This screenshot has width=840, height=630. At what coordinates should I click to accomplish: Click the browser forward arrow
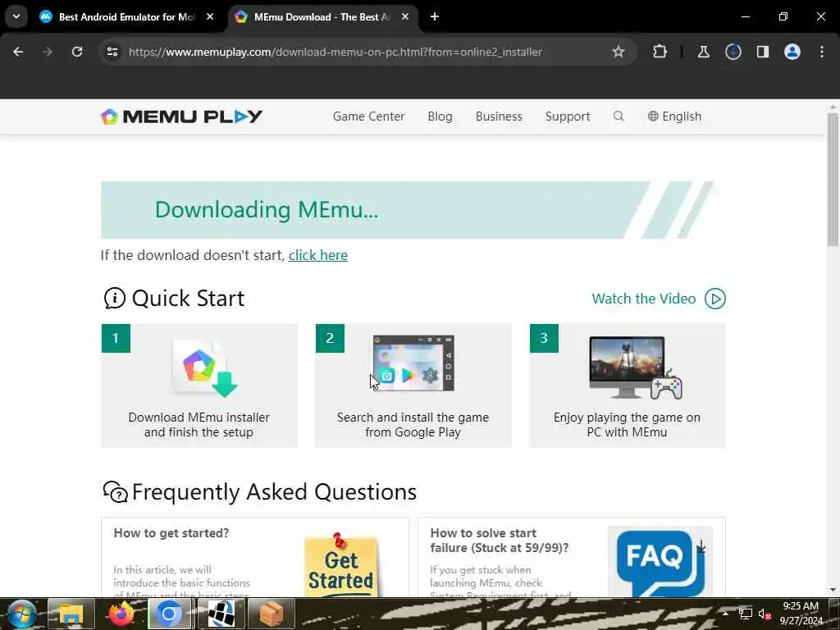coord(47,52)
